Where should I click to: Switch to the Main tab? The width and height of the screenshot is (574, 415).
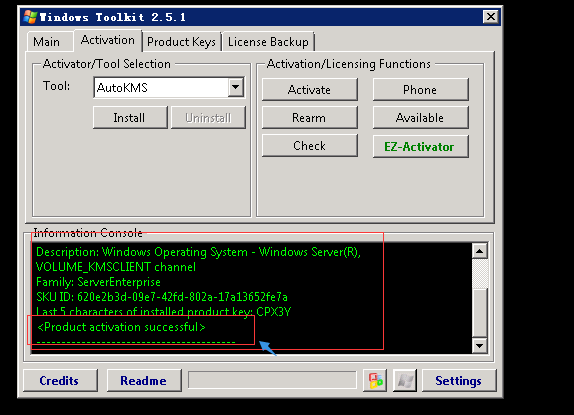tap(46, 42)
